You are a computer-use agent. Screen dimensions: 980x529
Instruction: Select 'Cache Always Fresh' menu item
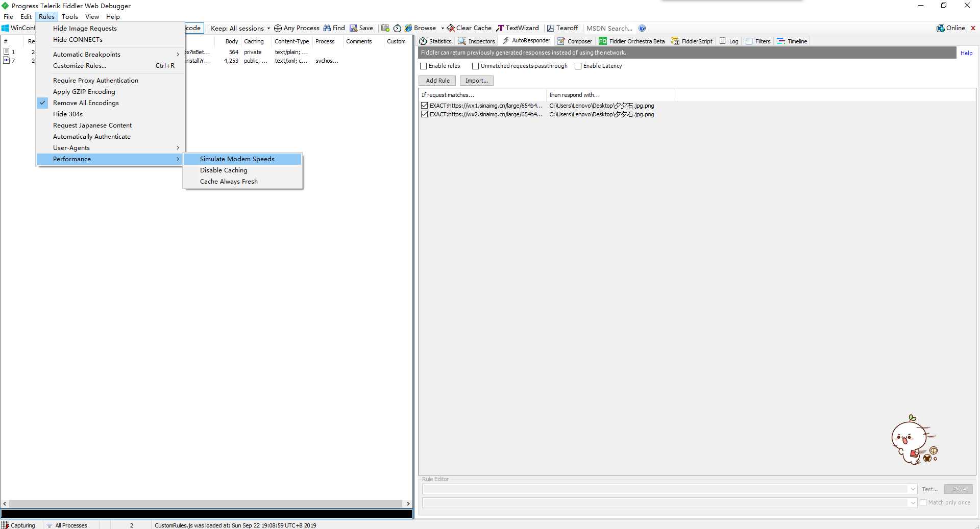pyautogui.click(x=242, y=181)
